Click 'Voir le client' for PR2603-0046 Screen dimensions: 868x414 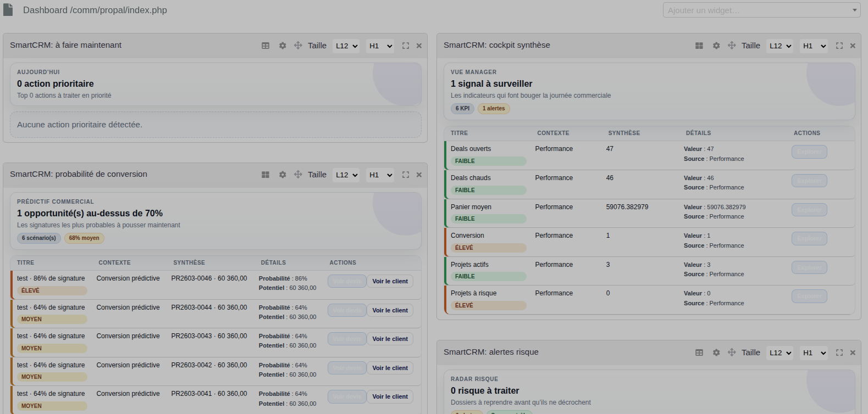[x=390, y=281]
